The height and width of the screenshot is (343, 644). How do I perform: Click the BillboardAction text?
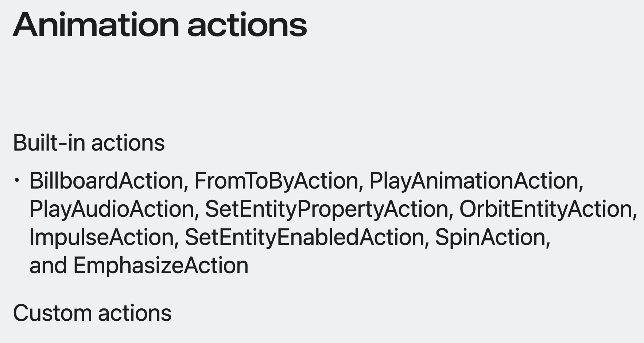coord(106,181)
